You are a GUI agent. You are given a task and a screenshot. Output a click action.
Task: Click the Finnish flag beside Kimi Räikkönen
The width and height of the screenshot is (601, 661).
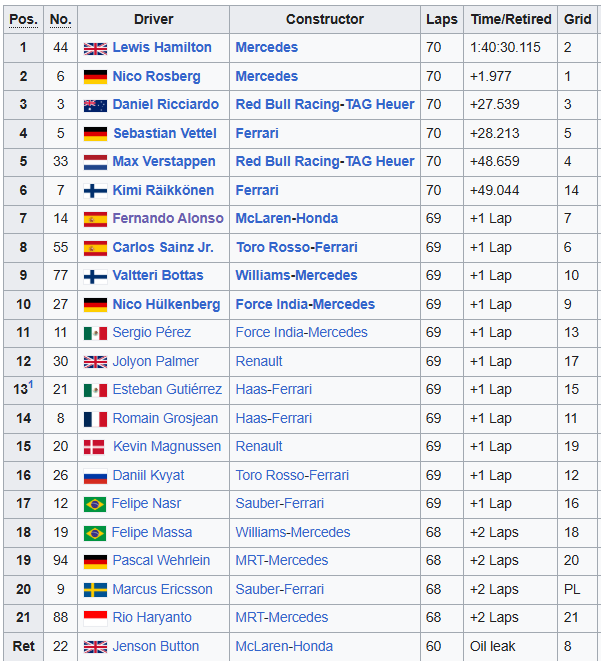tap(95, 191)
